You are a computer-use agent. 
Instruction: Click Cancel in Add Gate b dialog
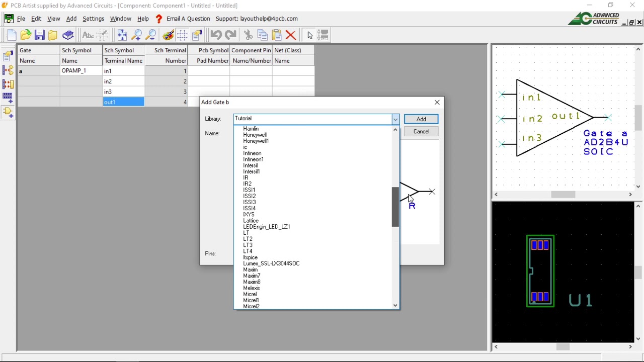[421, 132]
